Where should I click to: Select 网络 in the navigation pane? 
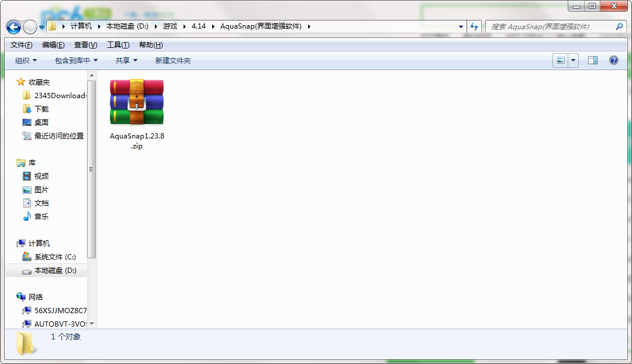coord(36,297)
